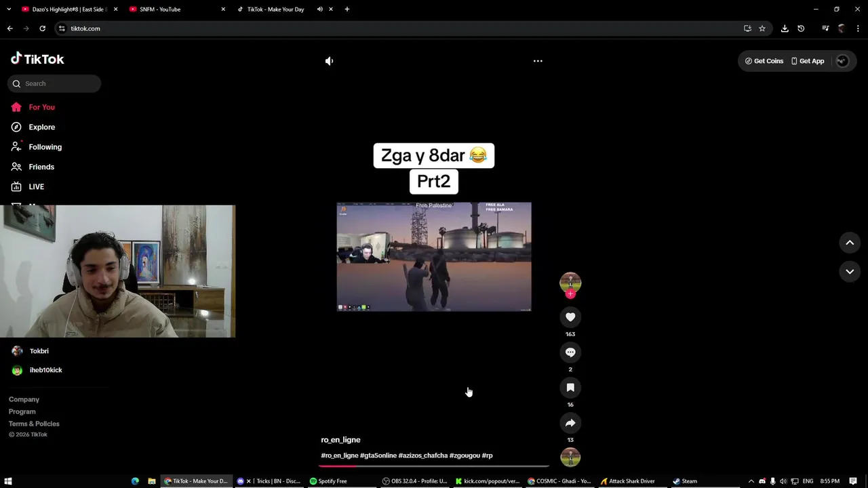Open the video more-options ellipsis menu
Screen dimensions: 868x488
point(538,61)
